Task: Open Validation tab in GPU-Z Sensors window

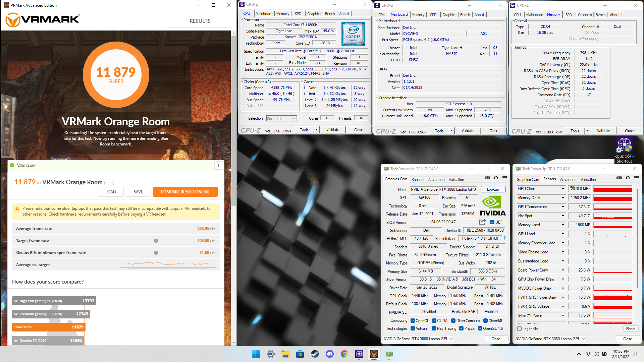Action: click(588, 180)
